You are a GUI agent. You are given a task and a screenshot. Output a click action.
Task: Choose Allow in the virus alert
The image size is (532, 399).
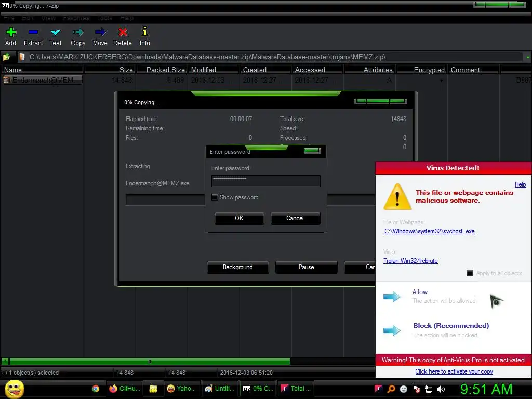[x=420, y=292]
